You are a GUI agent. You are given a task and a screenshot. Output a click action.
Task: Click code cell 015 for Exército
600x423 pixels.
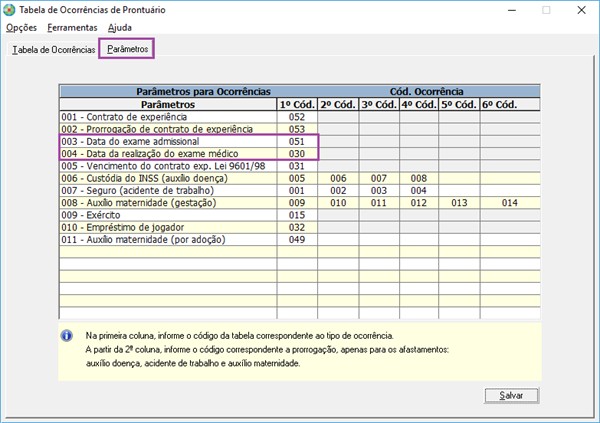297,215
